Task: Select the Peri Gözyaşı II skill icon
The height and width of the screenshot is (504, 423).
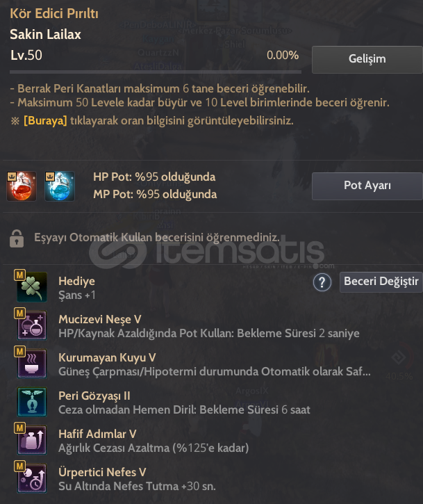Action: 32,402
